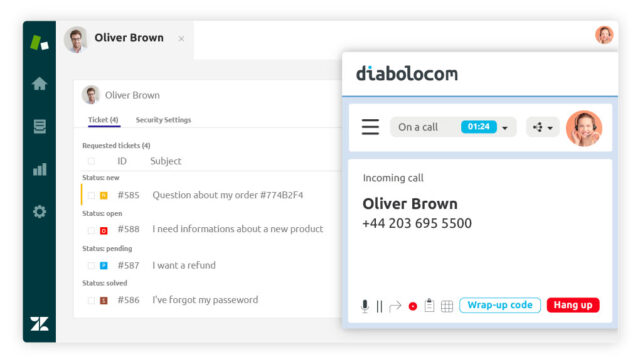Open the dial pad keypad icon
The height and width of the screenshot is (364, 640).
(447, 306)
